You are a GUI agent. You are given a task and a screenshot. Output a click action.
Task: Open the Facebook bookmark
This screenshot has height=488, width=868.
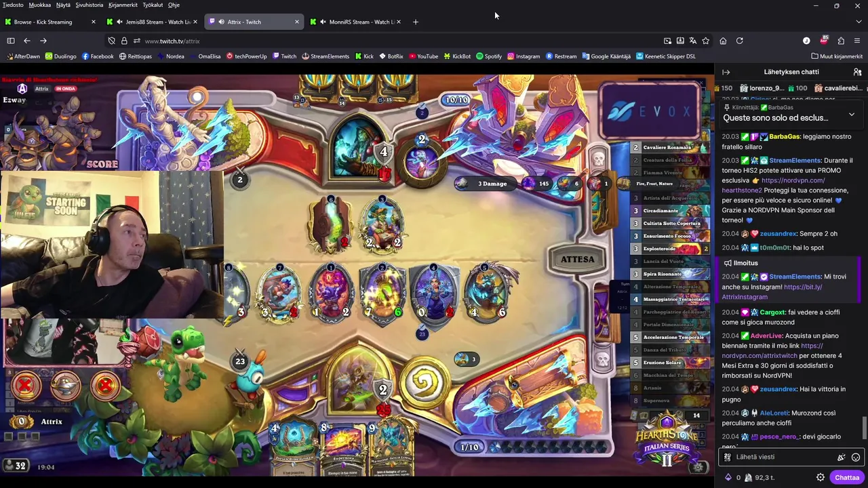98,56
